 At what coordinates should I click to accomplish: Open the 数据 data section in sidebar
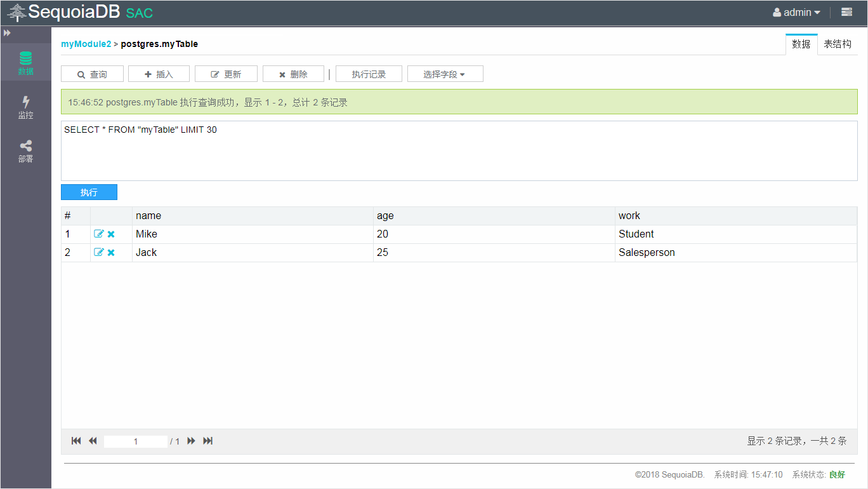25,63
